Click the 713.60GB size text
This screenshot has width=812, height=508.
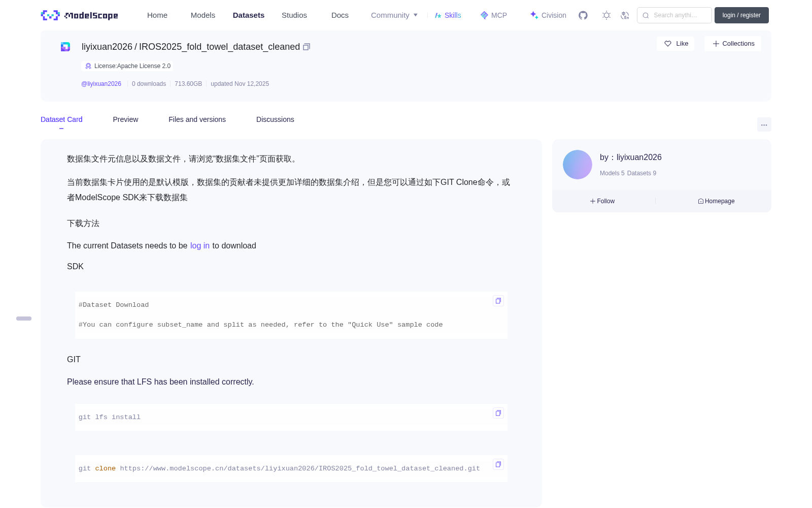188,84
